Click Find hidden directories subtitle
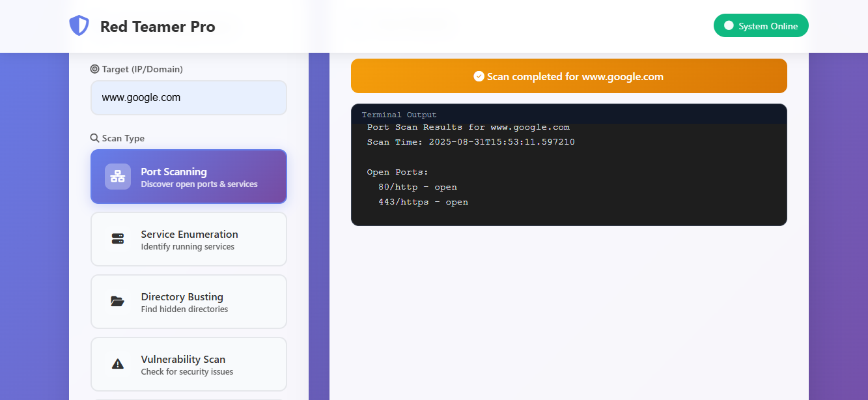This screenshot has height=400, width=868. click(184, 309)
